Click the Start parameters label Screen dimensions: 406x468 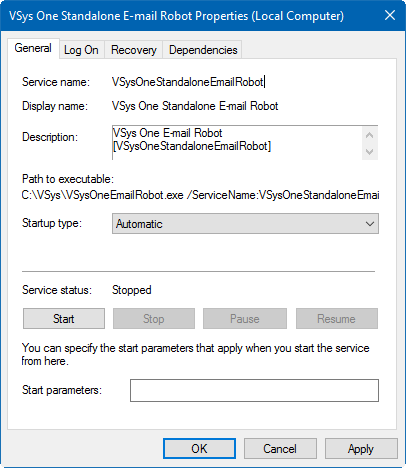tap(62, 390)
